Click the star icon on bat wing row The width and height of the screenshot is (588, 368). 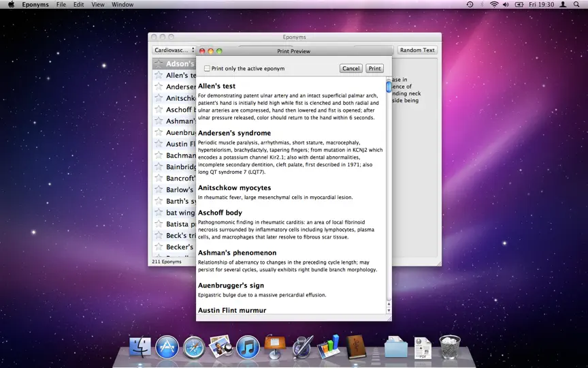coord(159,212)
